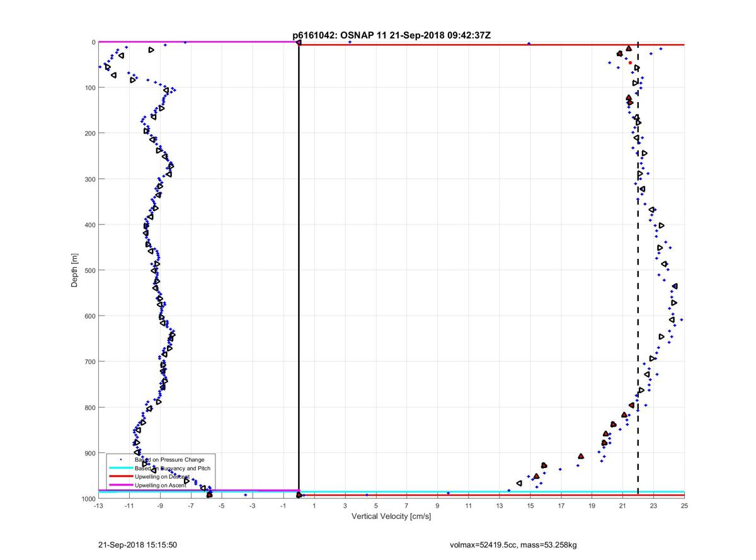Click the depth axis tick label '700'

tap(89, 362)
